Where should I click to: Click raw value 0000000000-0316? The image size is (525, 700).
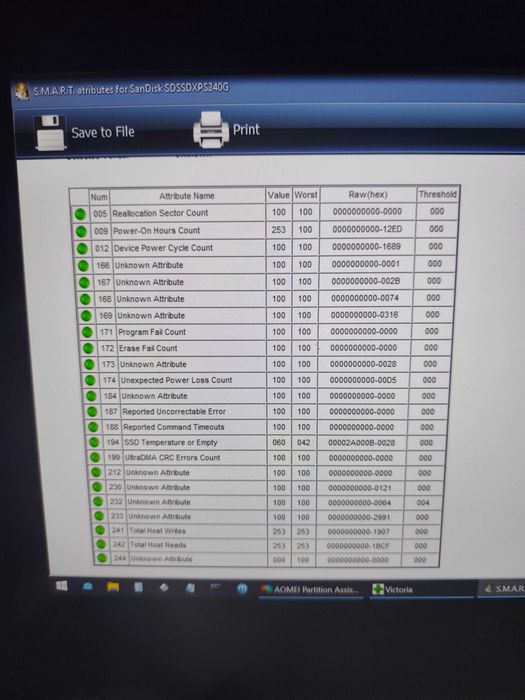(x=364, y=315)
